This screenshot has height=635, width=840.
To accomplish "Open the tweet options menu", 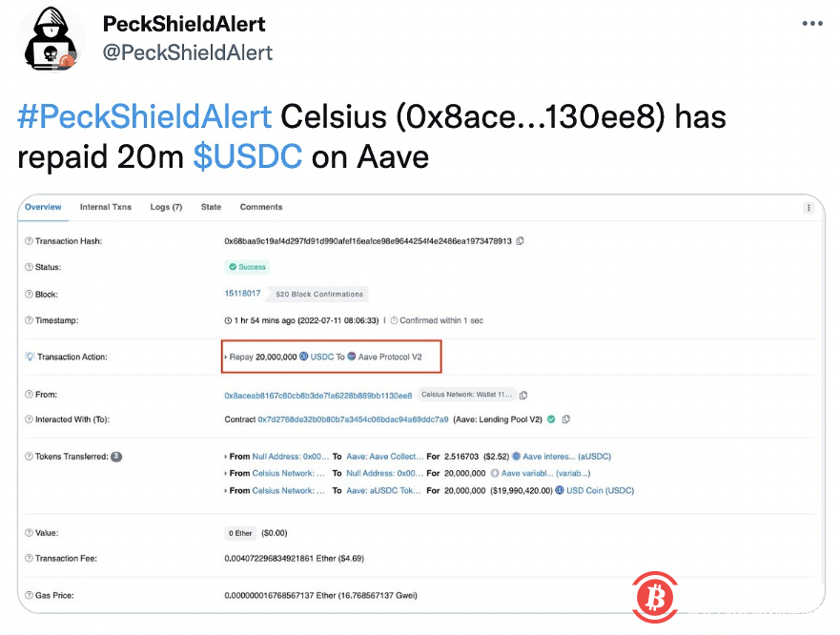I will 812,24.
